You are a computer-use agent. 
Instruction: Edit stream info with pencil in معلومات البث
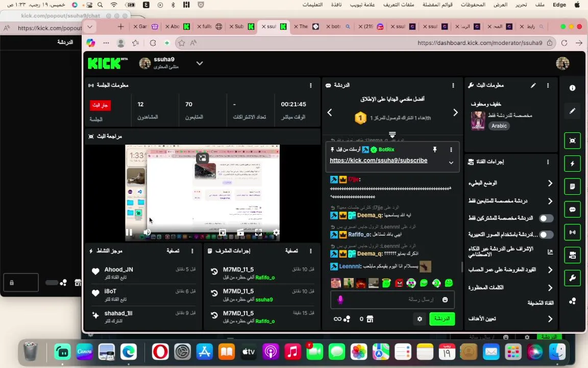533,85
